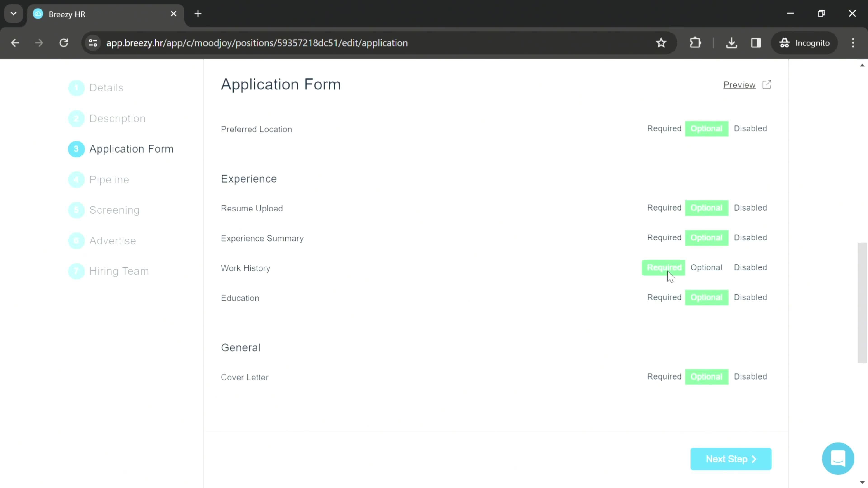Click the Advertise step icon
The width and height of the screenshot is (868, 488).
pos(76,241)
